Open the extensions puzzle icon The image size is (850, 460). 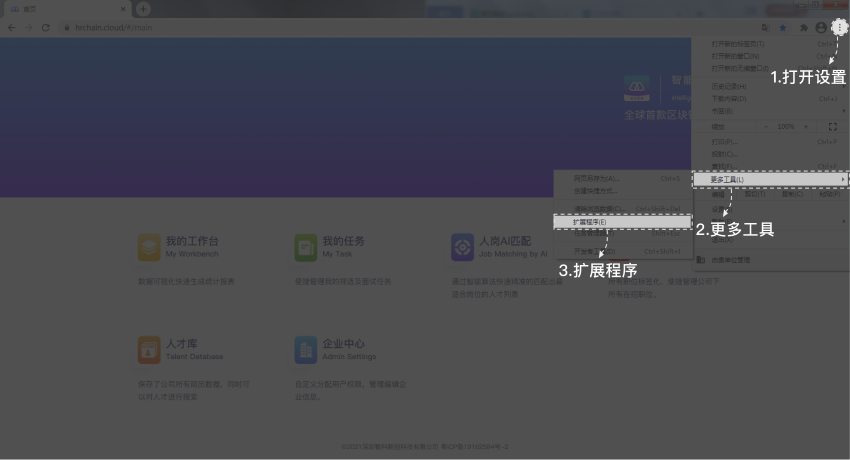(x=804, y=28)
